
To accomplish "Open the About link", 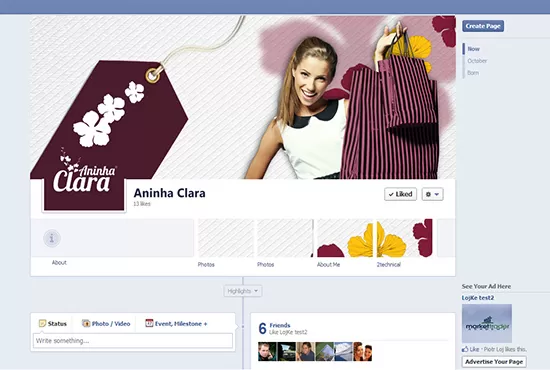I will pyautogui.click(x=59, y=263).
